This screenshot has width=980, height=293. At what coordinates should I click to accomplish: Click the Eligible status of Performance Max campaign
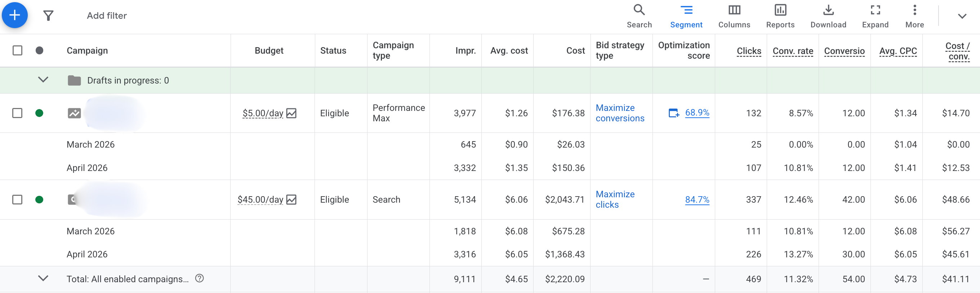[x=334, y=113]
